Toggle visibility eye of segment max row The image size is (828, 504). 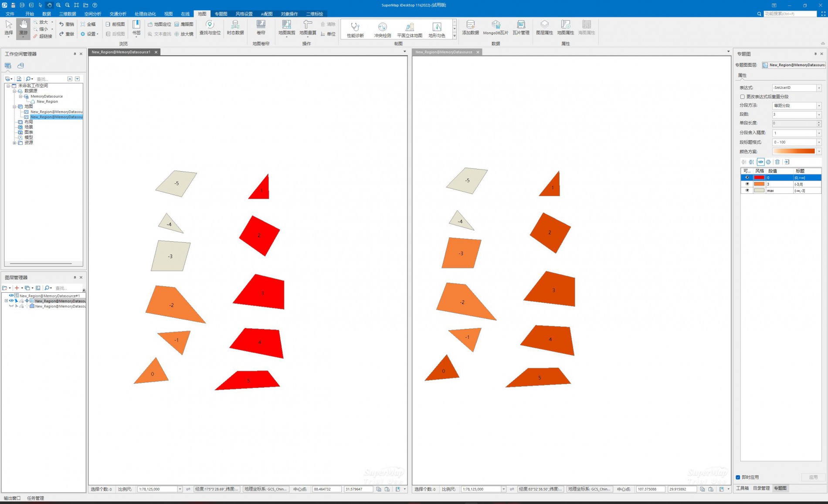coord(747,190)
